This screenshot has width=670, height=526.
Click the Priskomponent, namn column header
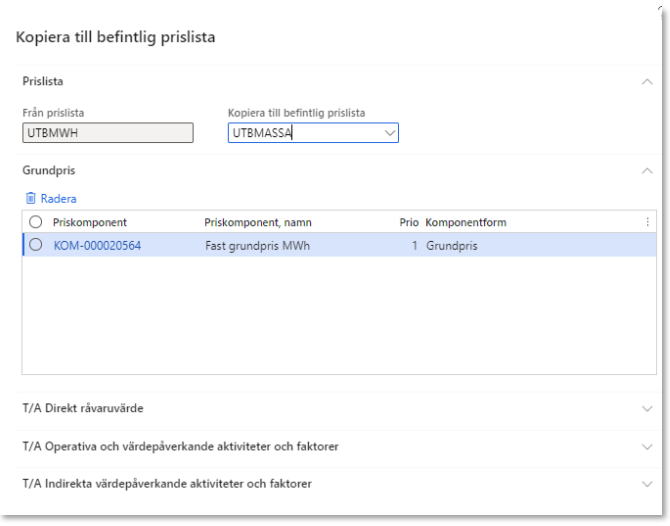[x=256, y=222]
